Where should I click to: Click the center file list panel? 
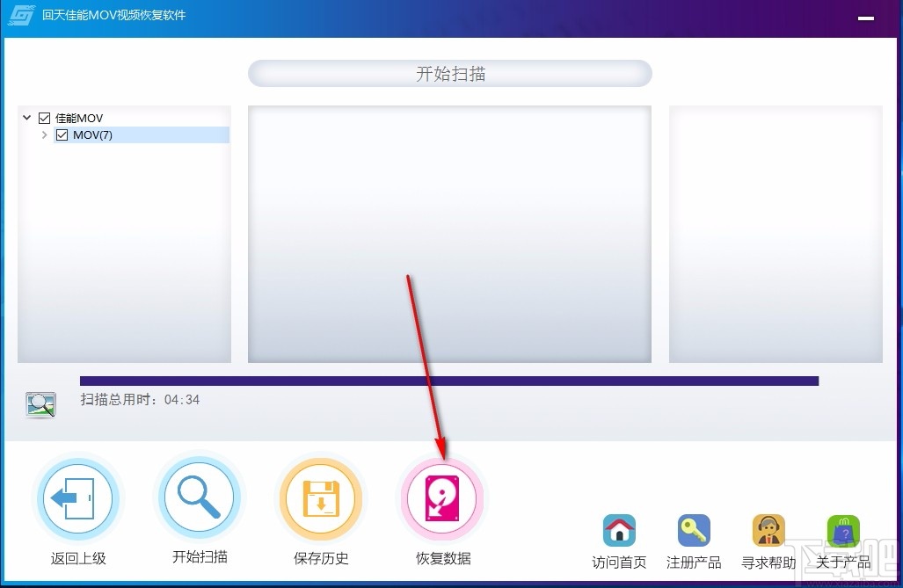[x=450, y=234]
